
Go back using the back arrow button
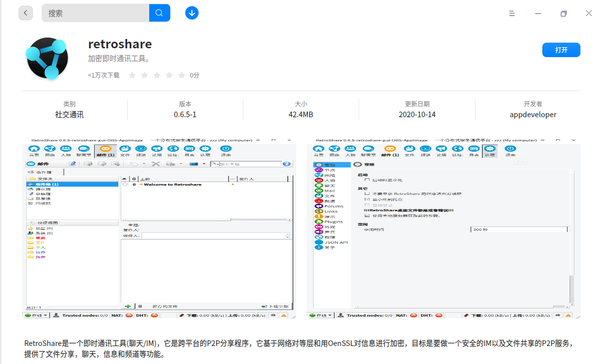click(x=26, y=13)
